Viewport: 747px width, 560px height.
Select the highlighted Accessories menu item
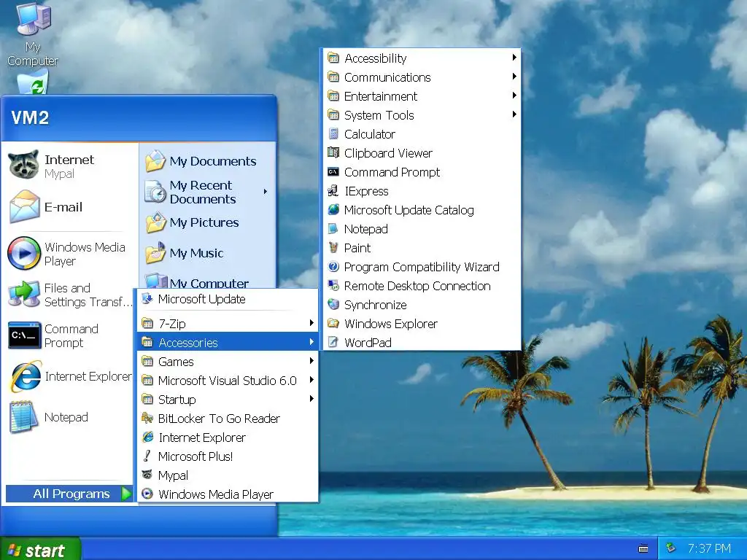click(228, 343)
